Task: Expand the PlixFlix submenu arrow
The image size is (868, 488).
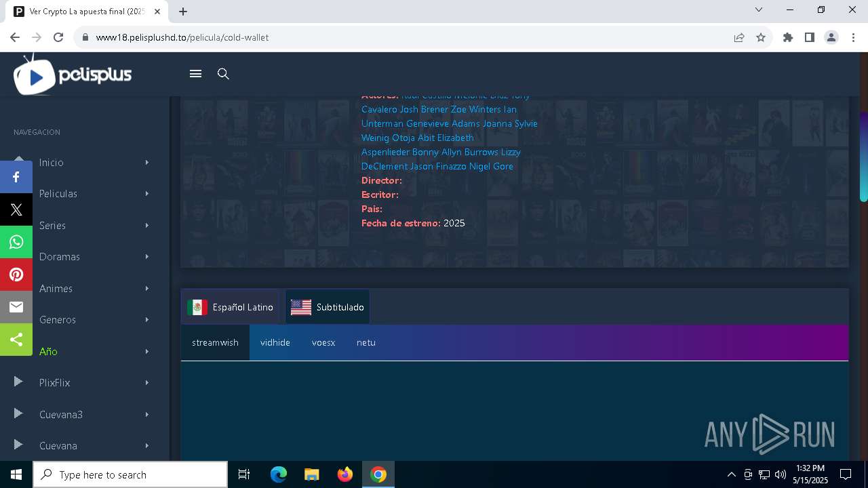Action: [146, 383]
